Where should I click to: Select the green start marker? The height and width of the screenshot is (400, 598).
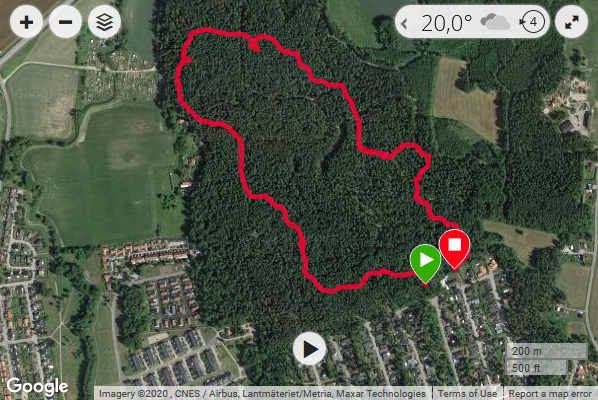point(425,264)
